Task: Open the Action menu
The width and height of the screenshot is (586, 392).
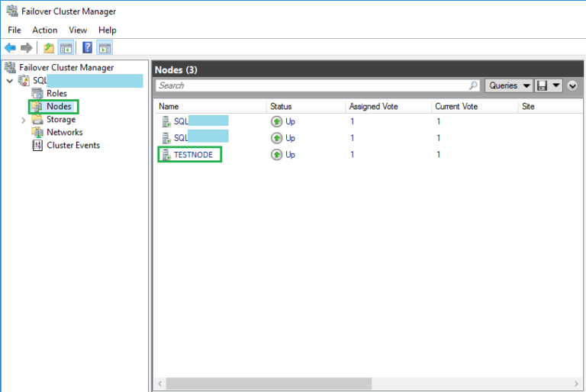Action: click(x=45, y=31)
